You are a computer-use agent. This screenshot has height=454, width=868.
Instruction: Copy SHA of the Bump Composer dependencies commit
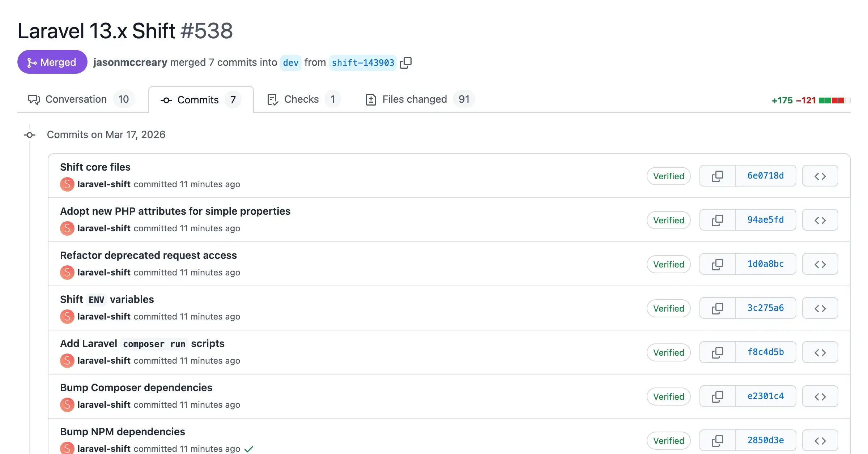(x=717, y=396)
